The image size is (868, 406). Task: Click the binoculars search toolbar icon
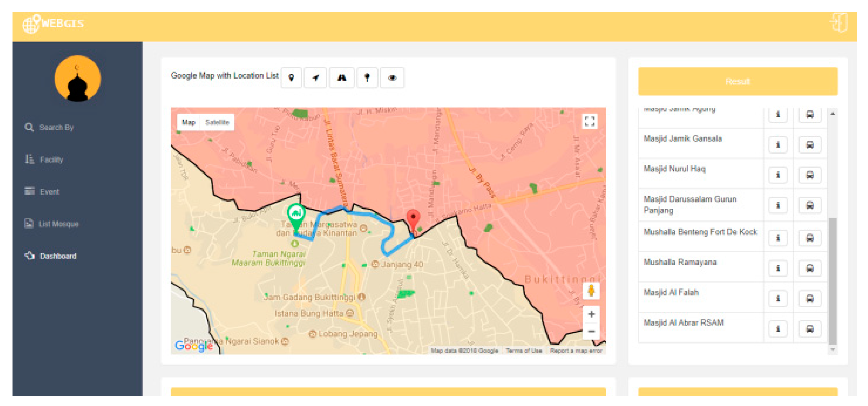click(342, 78)
